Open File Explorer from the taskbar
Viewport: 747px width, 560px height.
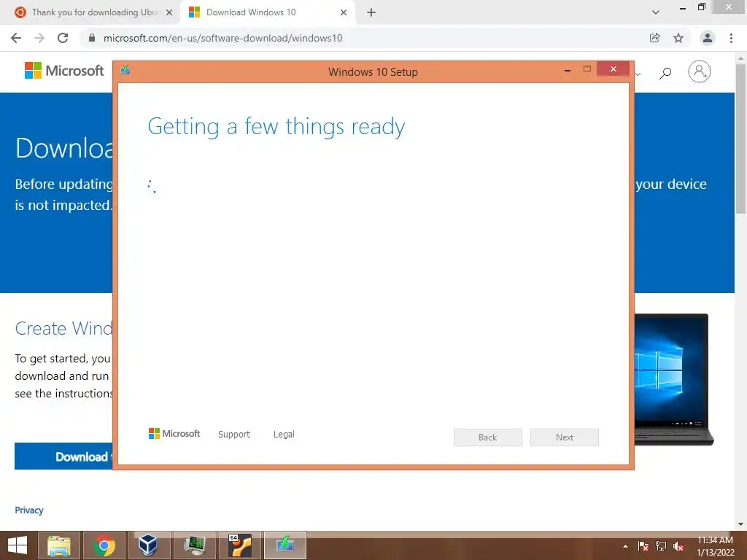click(x=59, y=545)
